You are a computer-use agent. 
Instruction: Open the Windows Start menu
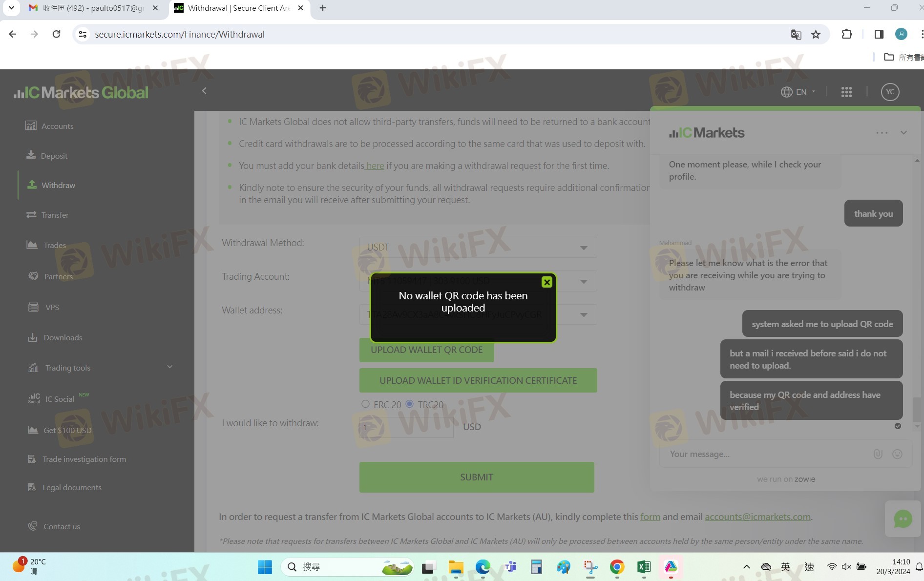click(265, 567)
